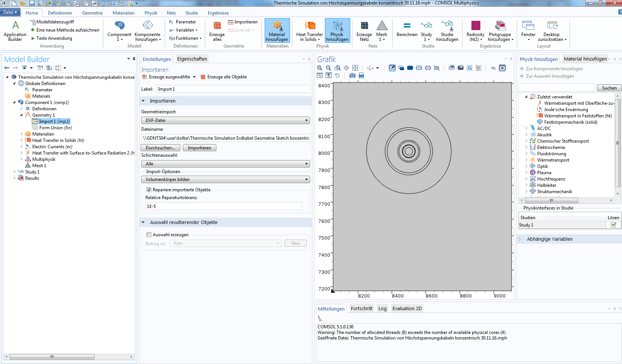Click the Erzeuge alles geometry button

point(217,31)
